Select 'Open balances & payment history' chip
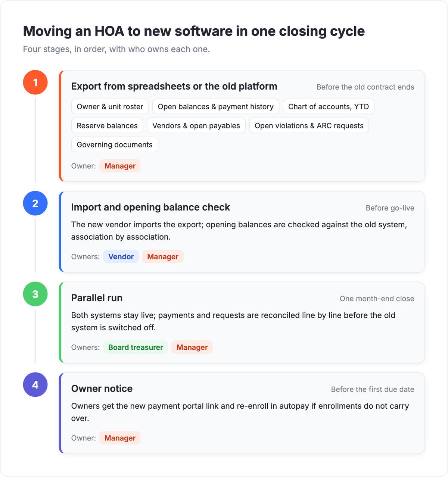 [x=216, y=107]
